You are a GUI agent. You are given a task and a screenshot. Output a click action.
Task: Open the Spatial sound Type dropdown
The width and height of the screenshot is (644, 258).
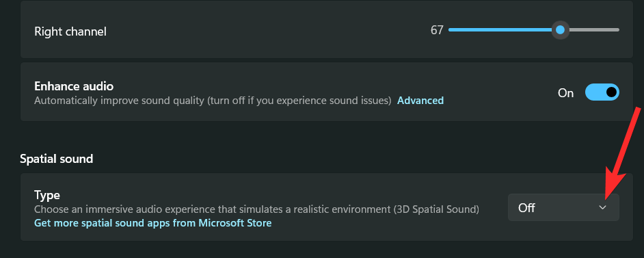(x=563, y=207)
